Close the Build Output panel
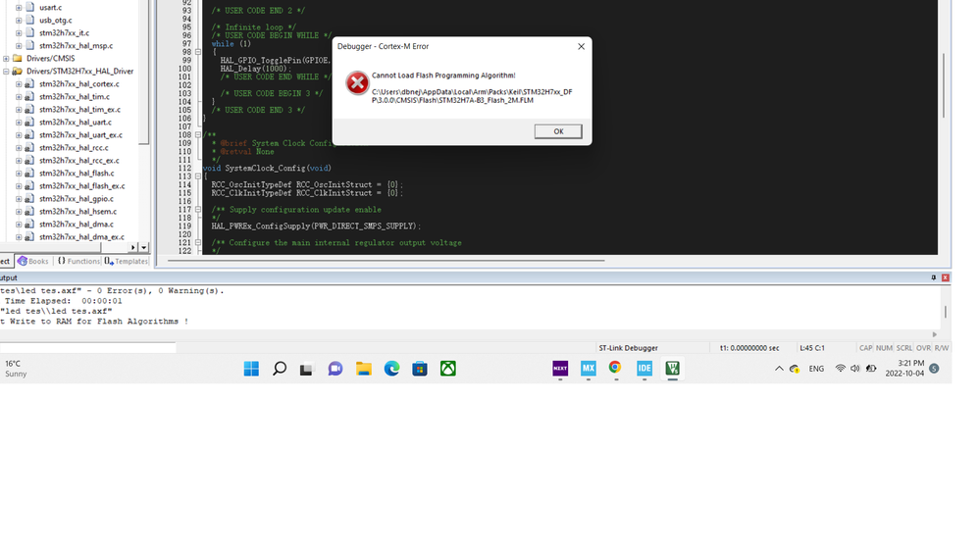The width and height of the screenshot is (980, 551). click(945, 277)
